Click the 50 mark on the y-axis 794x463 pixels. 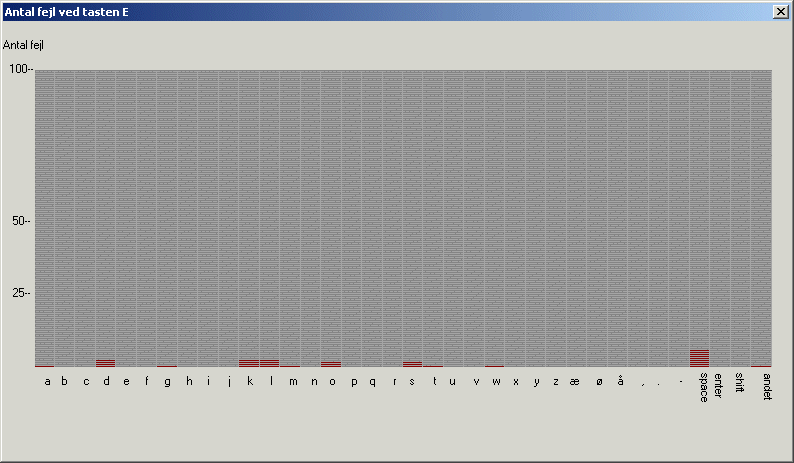click(x=22, y=221)
